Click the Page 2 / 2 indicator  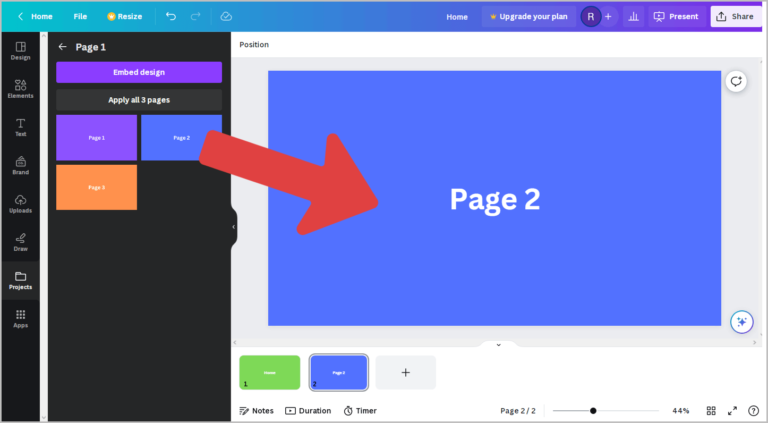click(x=518, y=411)
